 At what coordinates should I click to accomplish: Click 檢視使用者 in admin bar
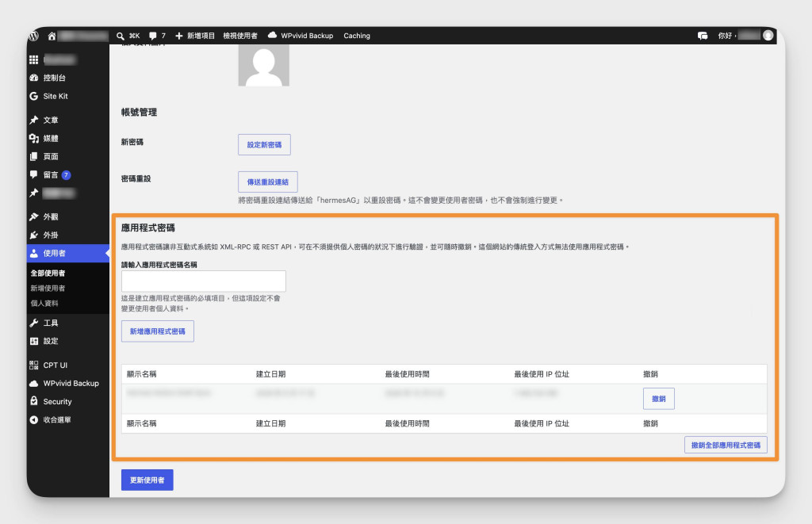click(x=240, y=36)
